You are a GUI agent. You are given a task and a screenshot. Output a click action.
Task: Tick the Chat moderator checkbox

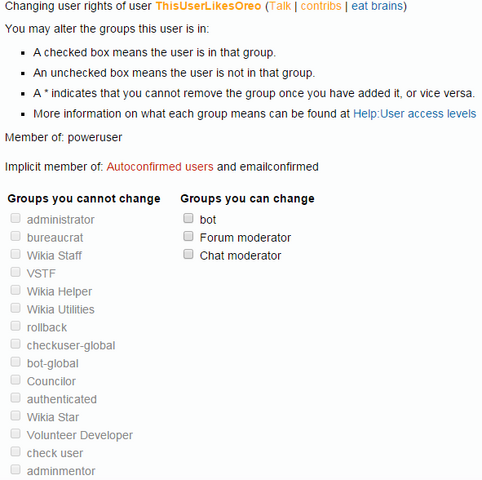[x=188, y=254]
